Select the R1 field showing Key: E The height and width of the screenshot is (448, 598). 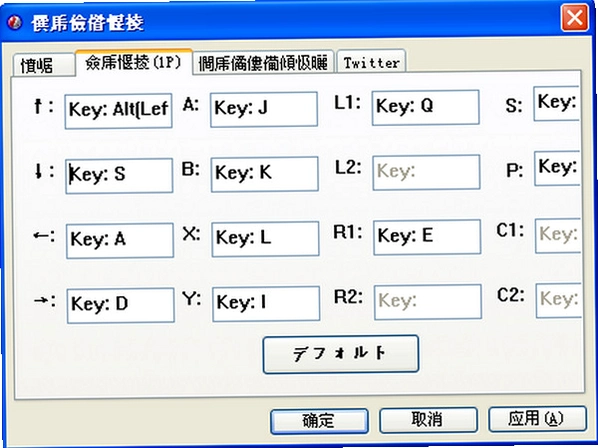pos(427,237)
